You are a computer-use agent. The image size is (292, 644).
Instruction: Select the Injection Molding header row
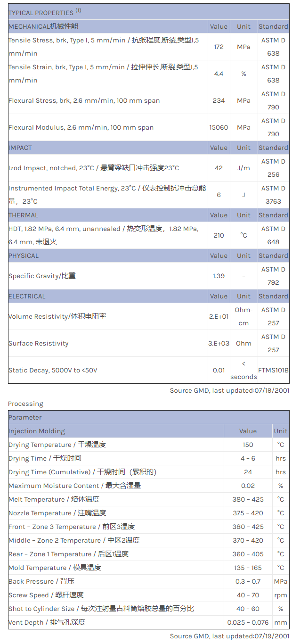coord(37,431)
